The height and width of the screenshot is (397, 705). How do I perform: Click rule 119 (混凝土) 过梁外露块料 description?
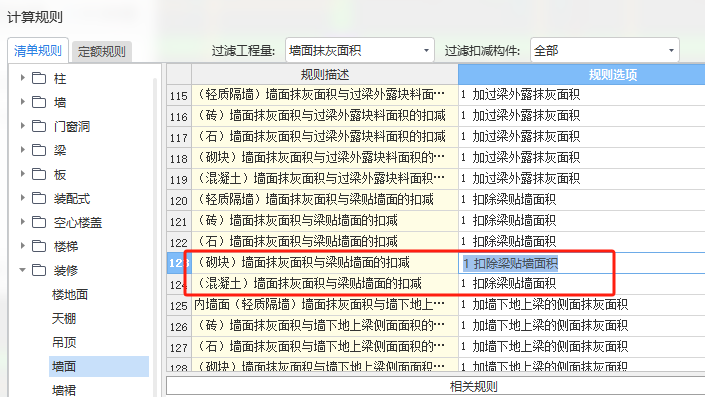[x=325, y=178]
